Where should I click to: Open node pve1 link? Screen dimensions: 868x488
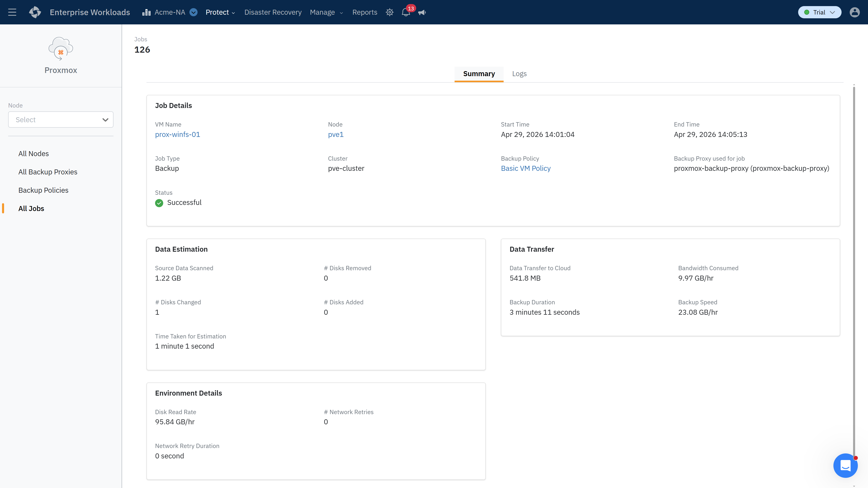point(336,135)
